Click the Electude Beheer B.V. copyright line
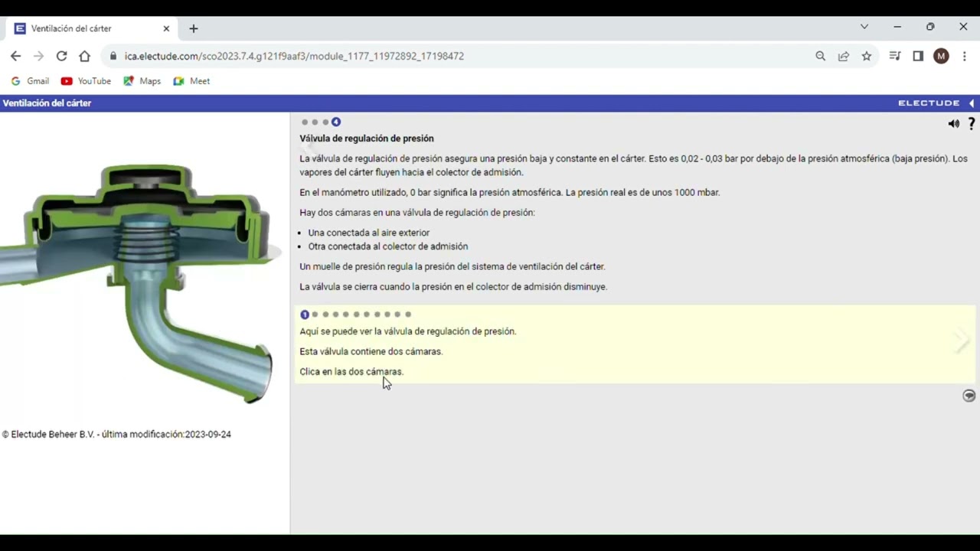Image resolution: width=980 pixels, height=551 pixels. [116, 434]
